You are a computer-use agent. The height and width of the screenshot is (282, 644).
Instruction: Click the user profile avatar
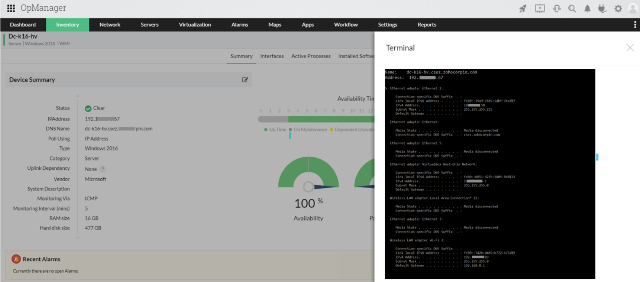point(633,9)
